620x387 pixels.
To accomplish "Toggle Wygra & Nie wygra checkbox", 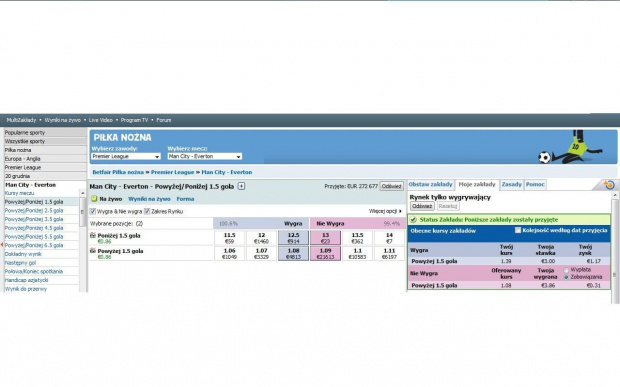I will click(x=93, y=211).
